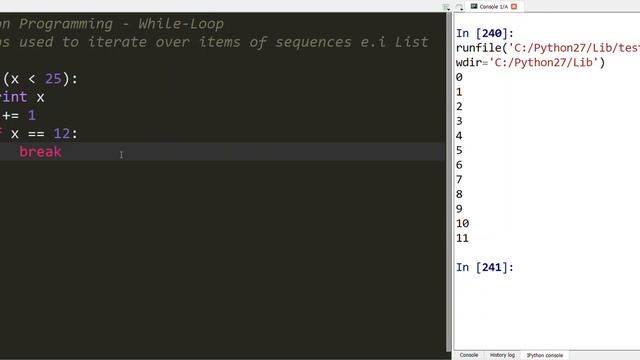
Task: Click the 'iterate over items' comment line
Action: pyautogui.click(x=214, y=42)
